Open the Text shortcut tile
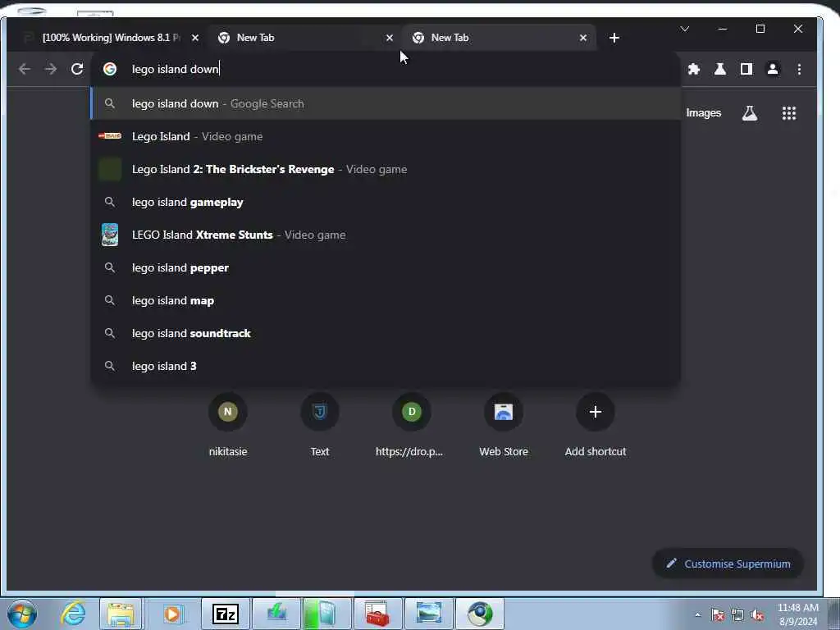Image resolution: width=840 pixels, height=630 pixels. coord(320,426)
